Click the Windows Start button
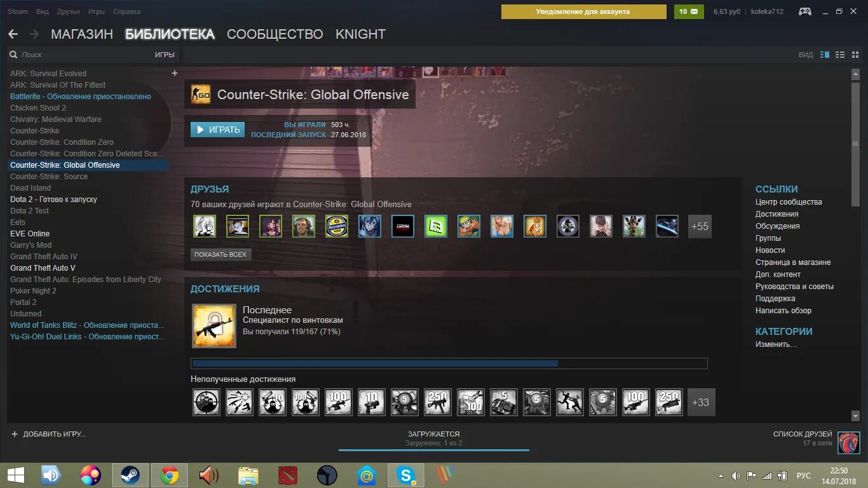 15,475
